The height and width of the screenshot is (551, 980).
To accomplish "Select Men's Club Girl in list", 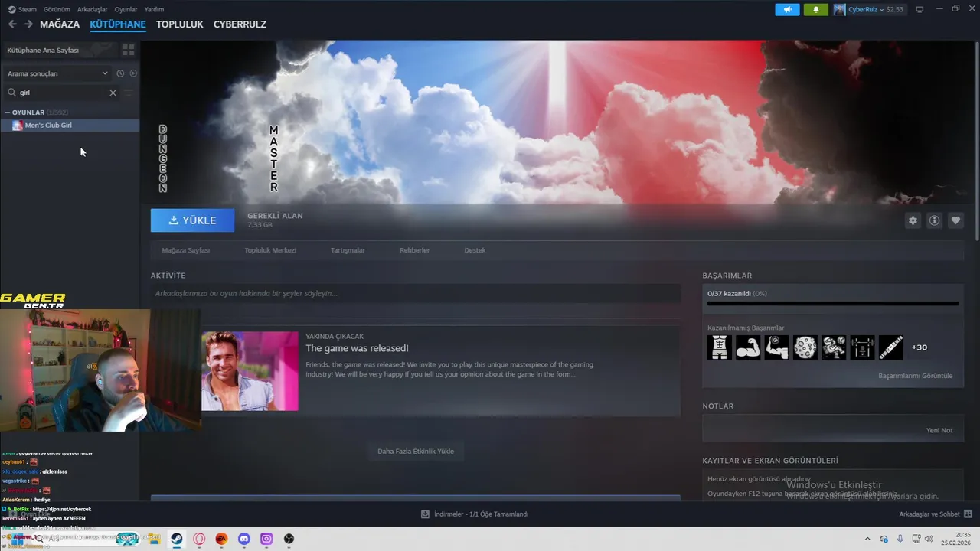I will point(70,126).
